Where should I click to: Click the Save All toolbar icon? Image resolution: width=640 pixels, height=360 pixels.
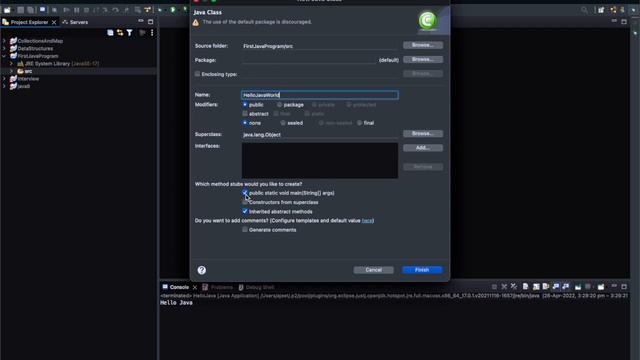tap(30, 10)
